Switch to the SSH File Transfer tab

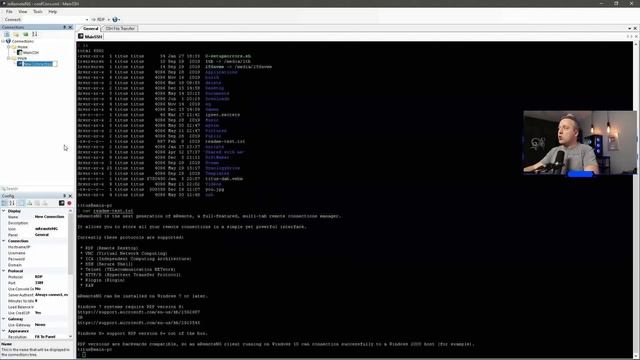pos(120,29)
